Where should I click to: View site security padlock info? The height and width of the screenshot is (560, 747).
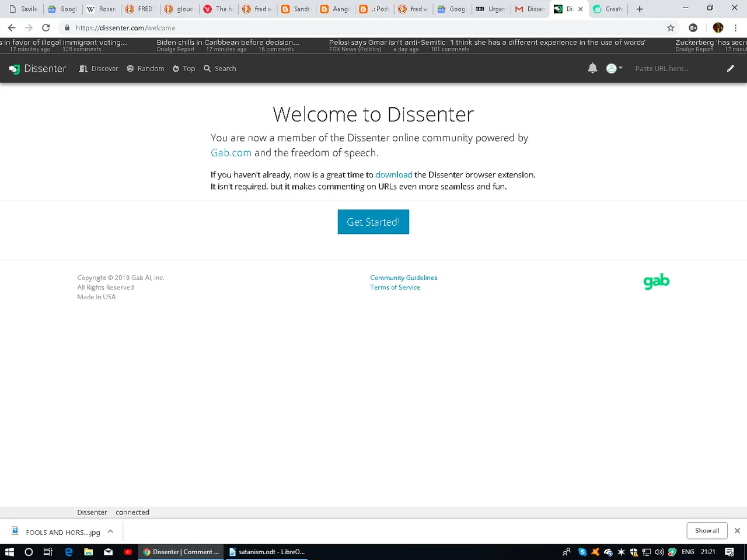pos(67,27)
